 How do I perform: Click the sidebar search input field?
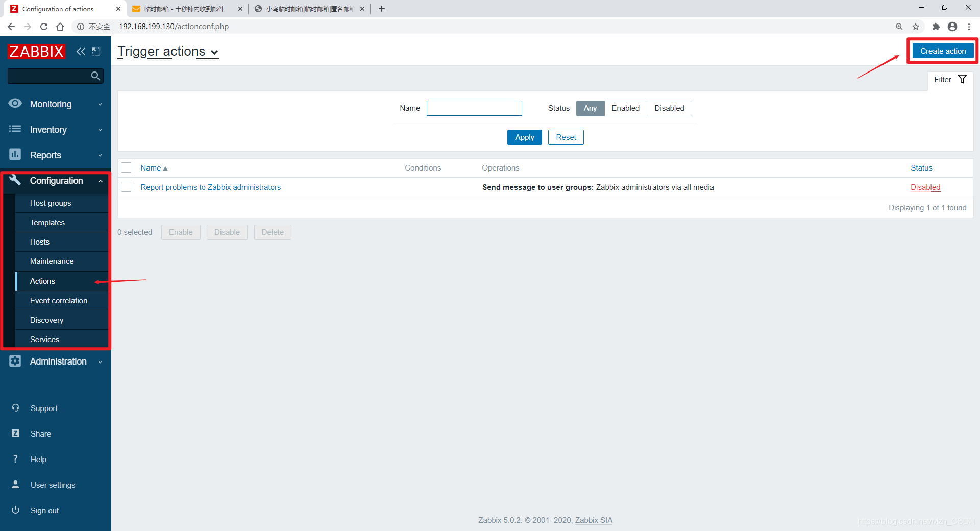[x=48, y=76]
